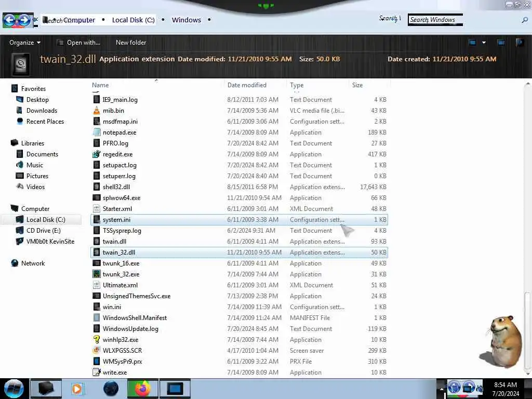This screenshot has height=399, width=532.
Task: Select Computer in the navigation pane
Action: [35, 209]
